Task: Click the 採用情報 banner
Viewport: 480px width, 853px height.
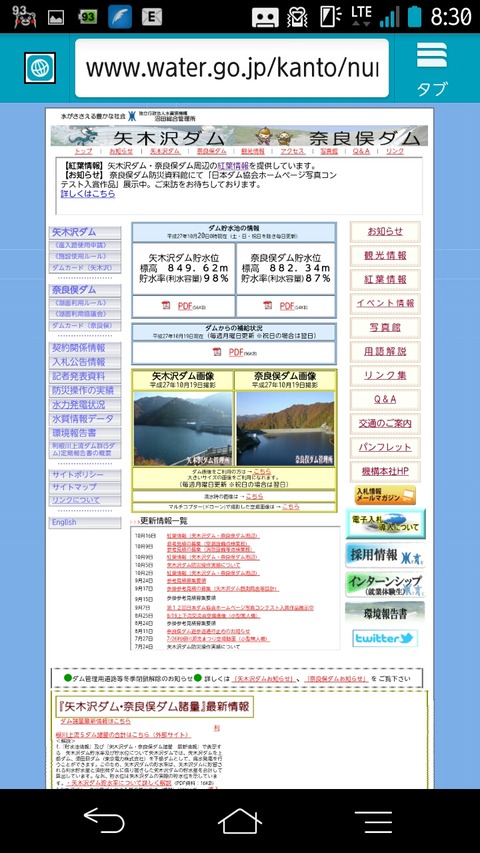Action: point(385,555)
